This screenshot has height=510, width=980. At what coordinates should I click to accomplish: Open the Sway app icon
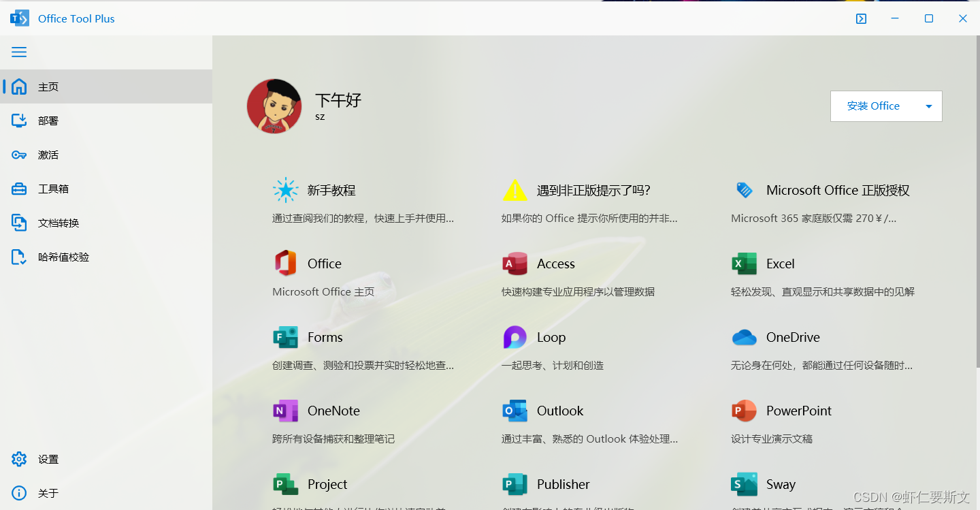tap(745, 484)
